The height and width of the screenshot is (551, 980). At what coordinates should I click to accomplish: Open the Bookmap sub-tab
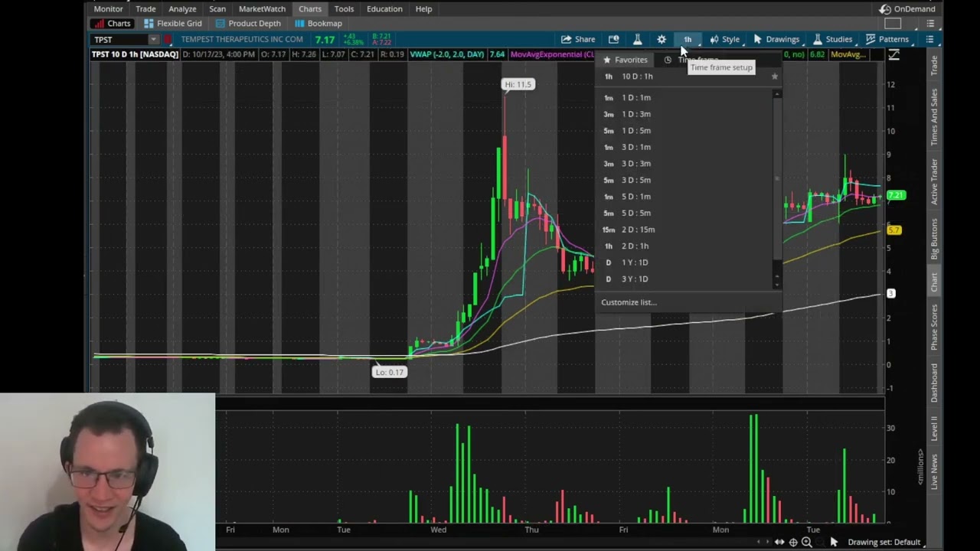pos(318,24)
